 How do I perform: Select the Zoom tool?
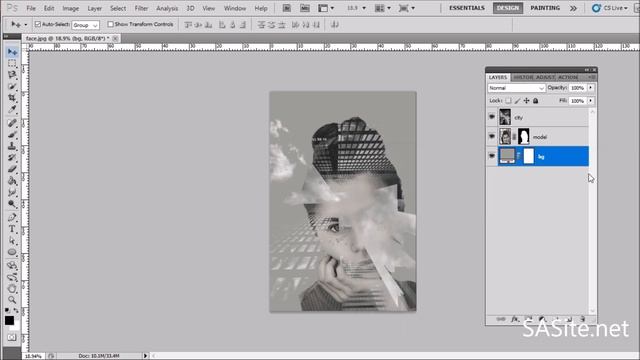click(x=12, y=300)
